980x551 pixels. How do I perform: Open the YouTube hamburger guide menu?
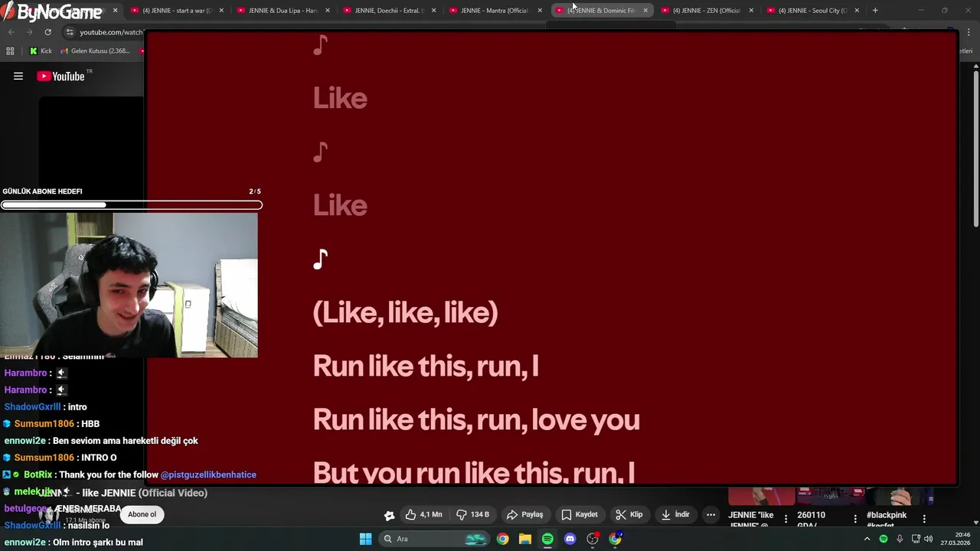tap(18, 76)
